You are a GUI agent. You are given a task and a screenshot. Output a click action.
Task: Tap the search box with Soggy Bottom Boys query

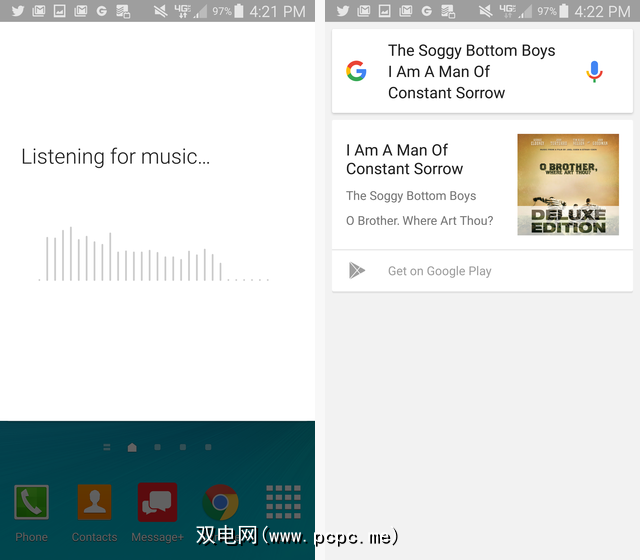click(482, 71)
